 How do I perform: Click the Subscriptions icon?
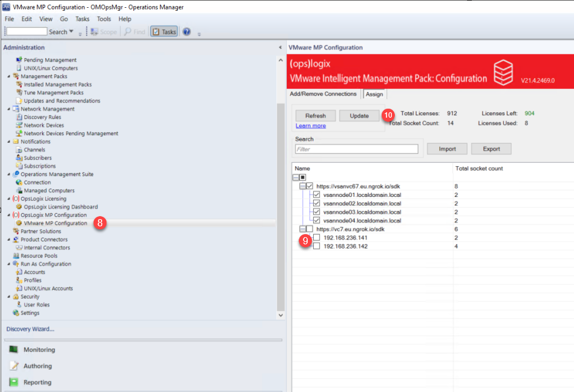point(19,166)
